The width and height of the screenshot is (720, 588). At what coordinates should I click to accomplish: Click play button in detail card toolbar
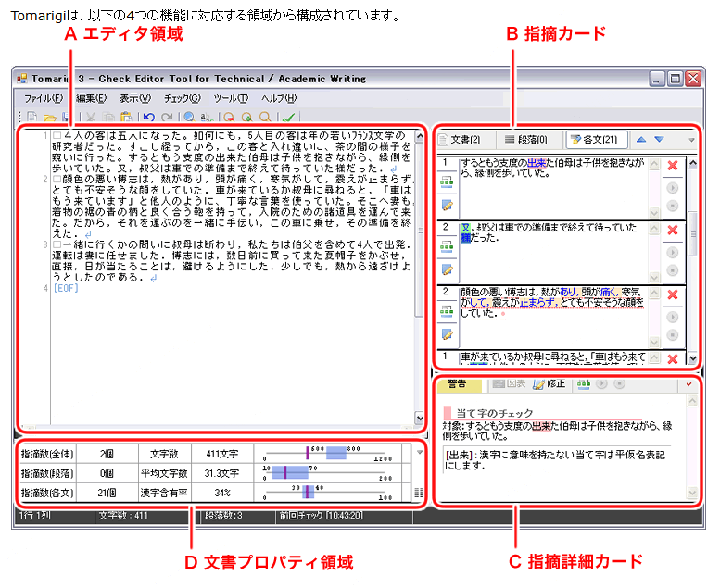(601, 383)
